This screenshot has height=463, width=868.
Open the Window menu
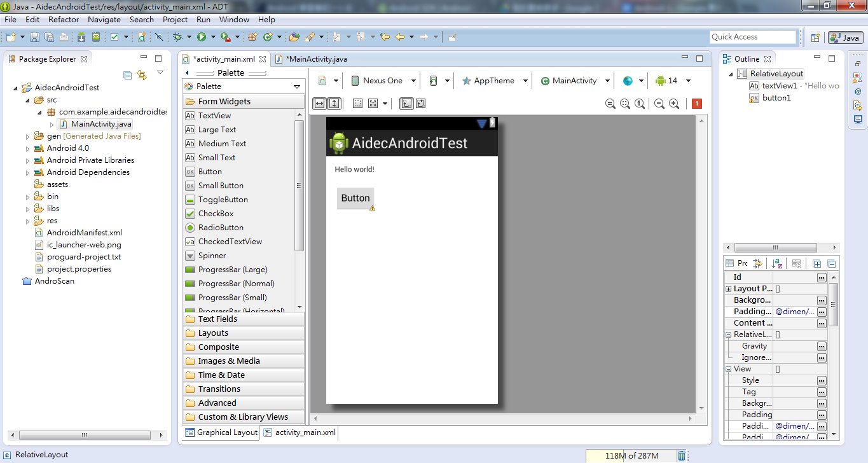(234, 20)
